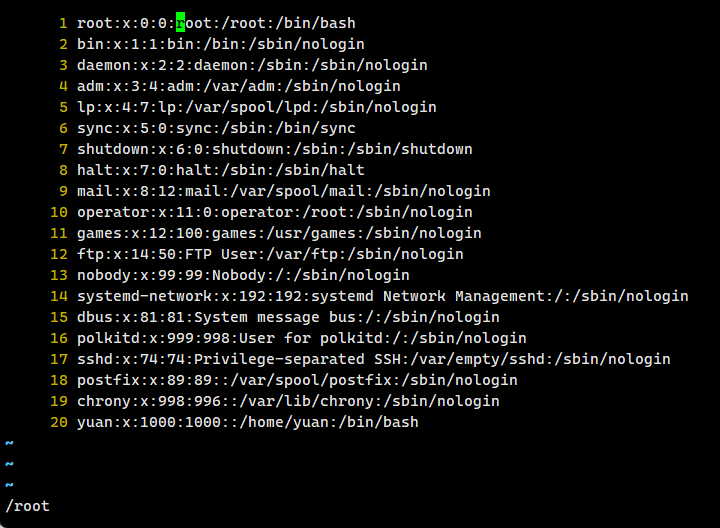Click '/sbin/shutdown' at end of line 7
The width and height of the screenshot is (720, 528).
point(414,149)
